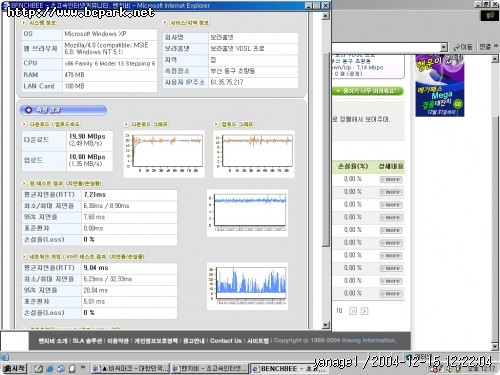Open the 벤치비 소개 footer link

[x=53, y=341]
